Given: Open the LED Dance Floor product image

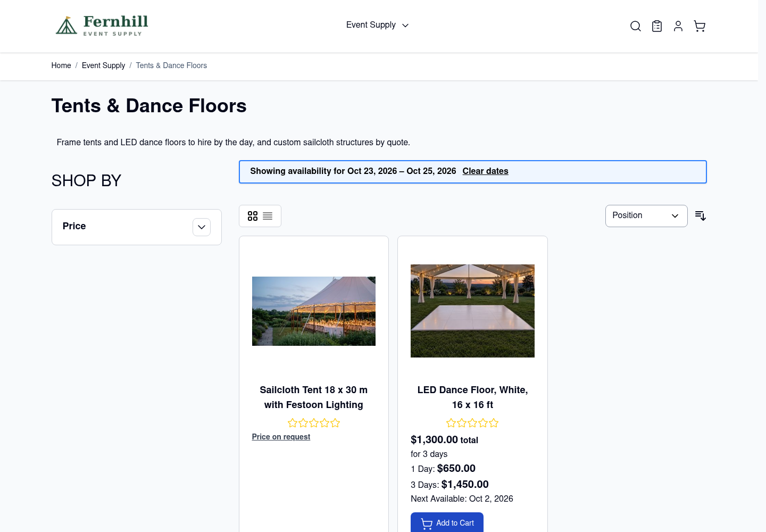Looking at the screenshot, I should click(x=472, y=311).
